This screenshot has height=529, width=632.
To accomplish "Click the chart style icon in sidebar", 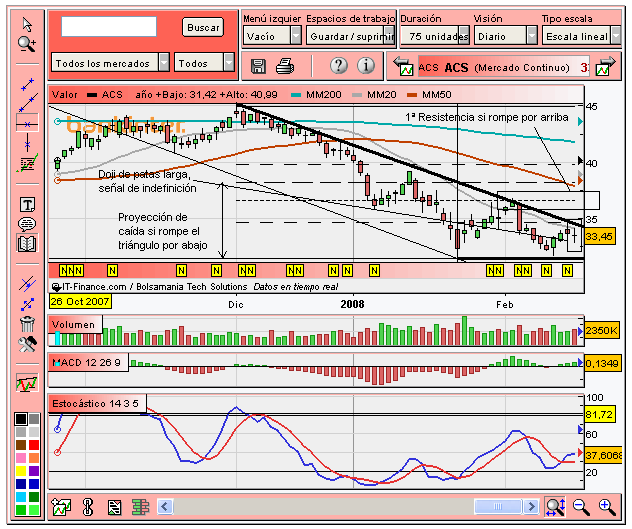I will (27, 383).
